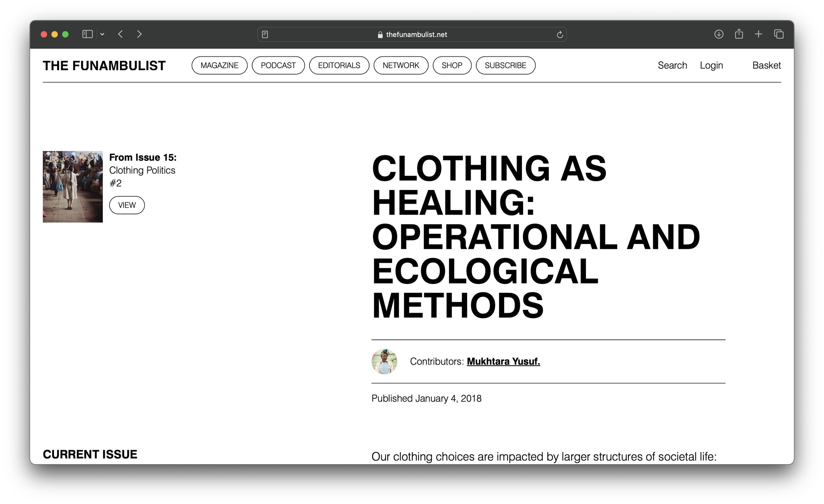Open the SHOP menu
Image resolution: width=824 pixels, height=504 pixels.
click(x=452, y=65)
